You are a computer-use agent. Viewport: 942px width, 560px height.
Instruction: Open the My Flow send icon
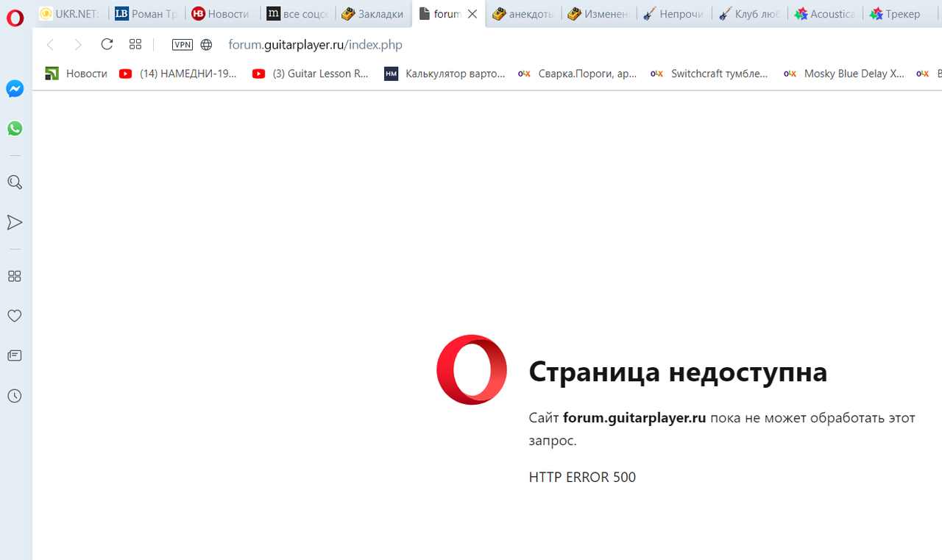click(15, 222)
